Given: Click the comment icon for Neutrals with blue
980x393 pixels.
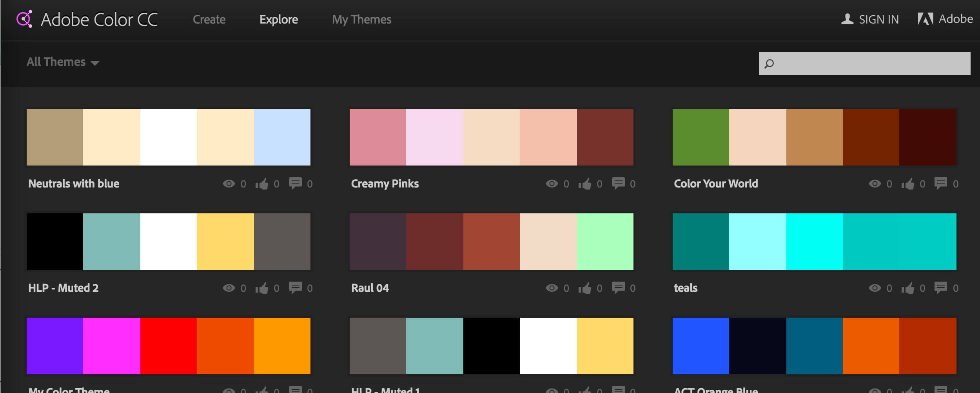Looking at the screenshot, I should click(x=295, y=183).
